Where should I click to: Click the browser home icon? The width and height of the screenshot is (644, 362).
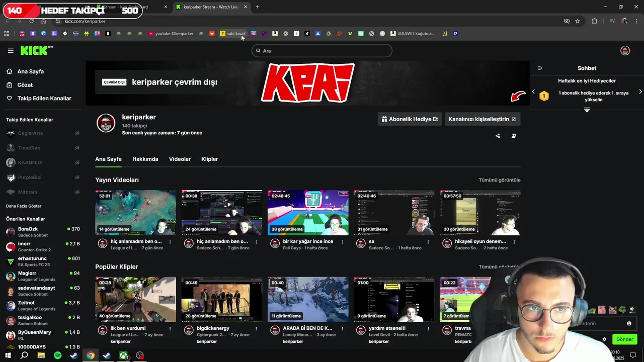coord(43,21)
